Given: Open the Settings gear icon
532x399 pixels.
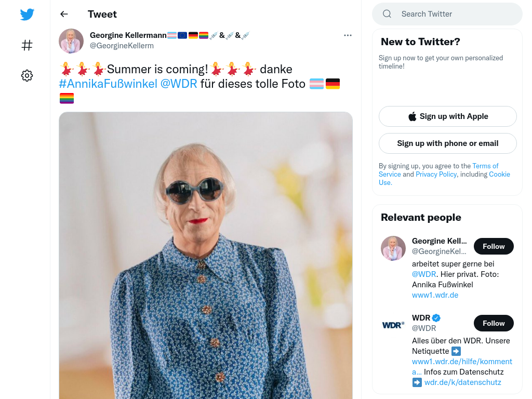Looking at the screenshot, I should [27, 76].
